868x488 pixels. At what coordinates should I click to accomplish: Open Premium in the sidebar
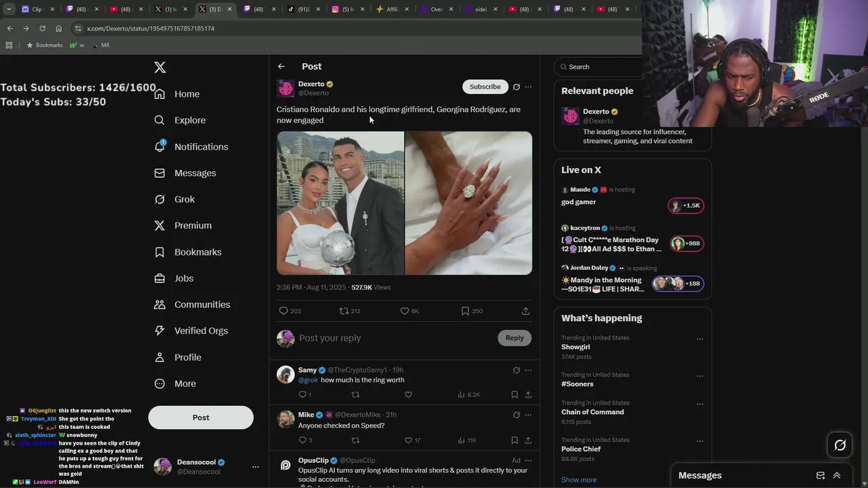click(182, 226)
